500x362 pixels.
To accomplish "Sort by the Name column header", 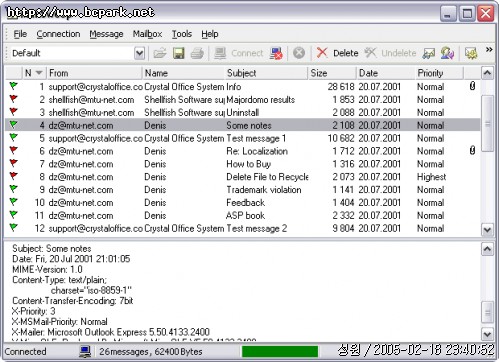I will [x=184, y=73].
